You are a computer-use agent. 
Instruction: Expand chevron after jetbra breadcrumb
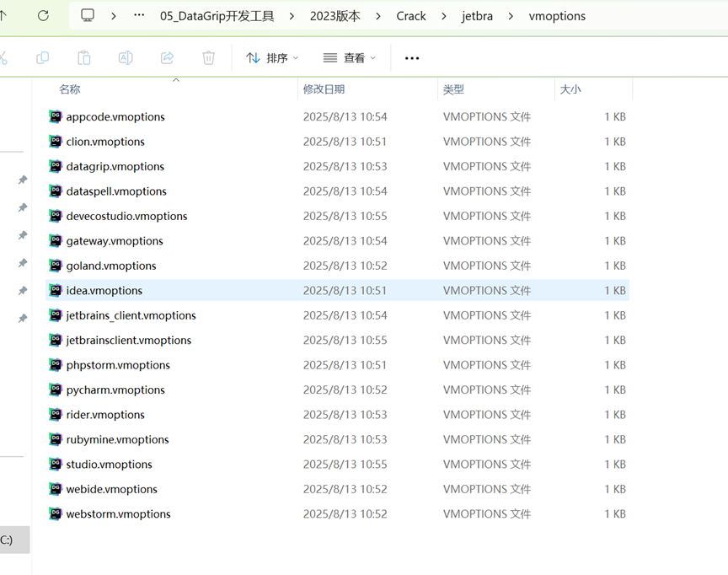tap(511, 16)
